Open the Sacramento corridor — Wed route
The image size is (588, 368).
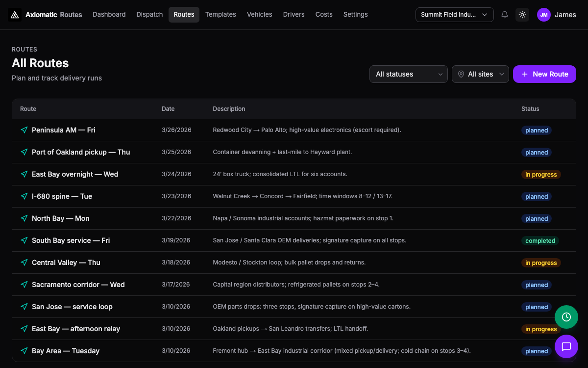[x=78, y=285]
